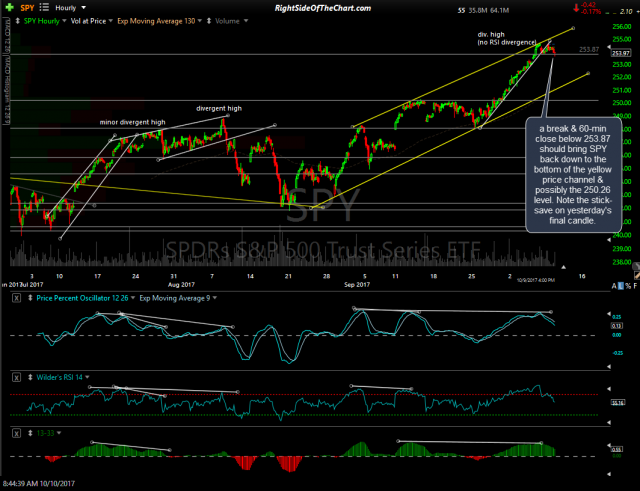
Task: Open the Exp Moving Average 9 dropdown
Action: point(215,298)
